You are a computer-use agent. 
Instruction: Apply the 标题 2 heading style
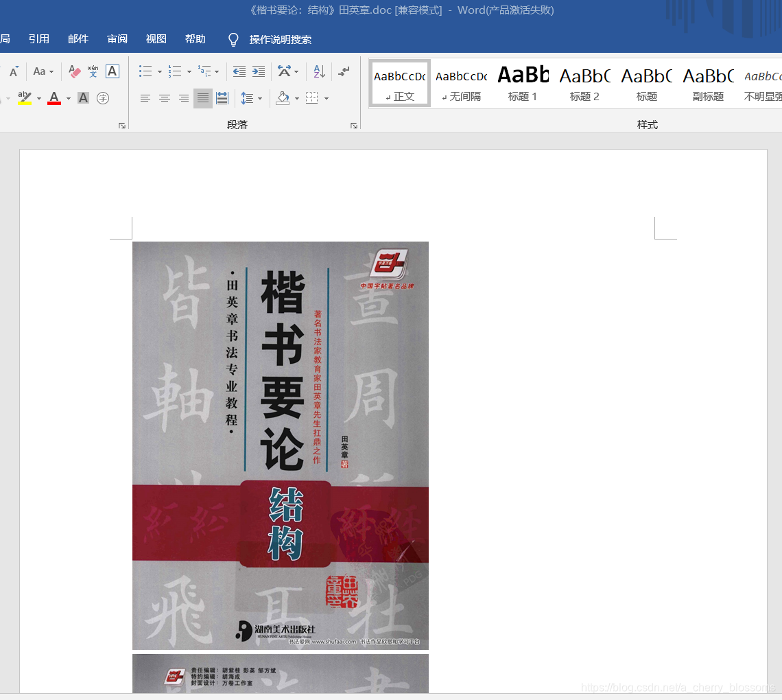[x=584, y=84]
